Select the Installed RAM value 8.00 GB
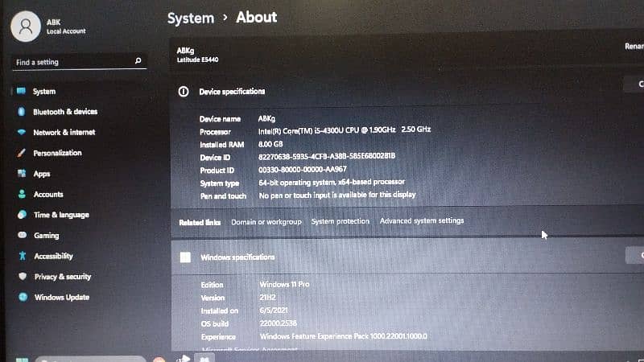 pyautogui.click(x=270, y=144)
